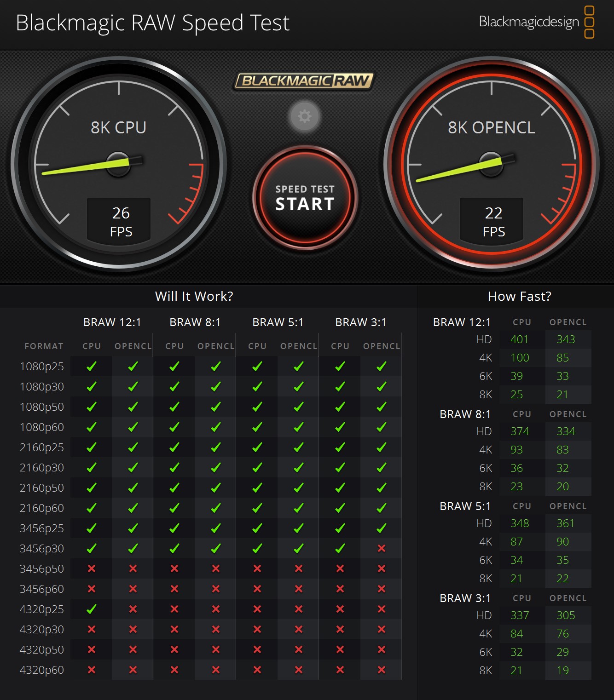This screenshot has height=700, width=614.
Task: Click the BRAW 5:1 column header
Action: 278,322
